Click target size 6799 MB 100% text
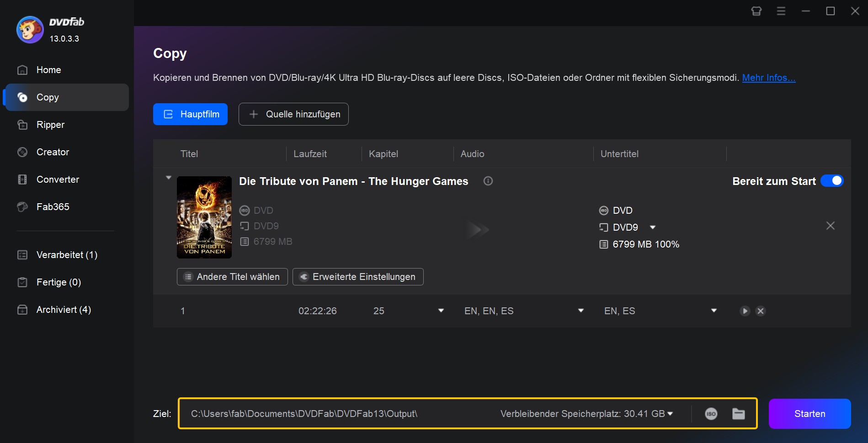The image size is (868, 443). pos(646,244)
